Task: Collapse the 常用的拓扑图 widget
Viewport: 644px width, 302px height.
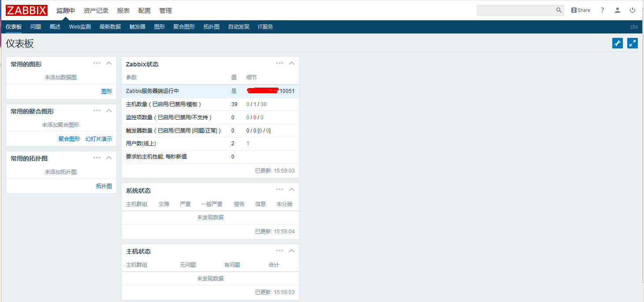Action: click(109, 157)
